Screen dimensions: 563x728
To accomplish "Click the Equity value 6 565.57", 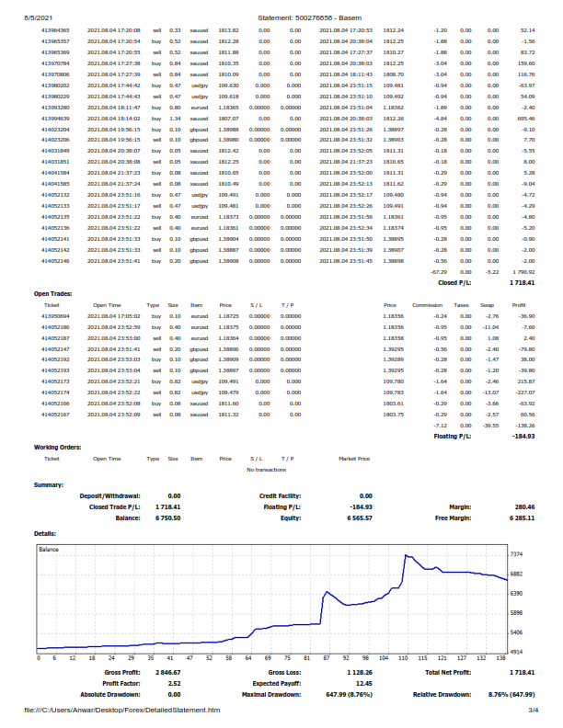I will pyautogui.click(x=360, y=518).
